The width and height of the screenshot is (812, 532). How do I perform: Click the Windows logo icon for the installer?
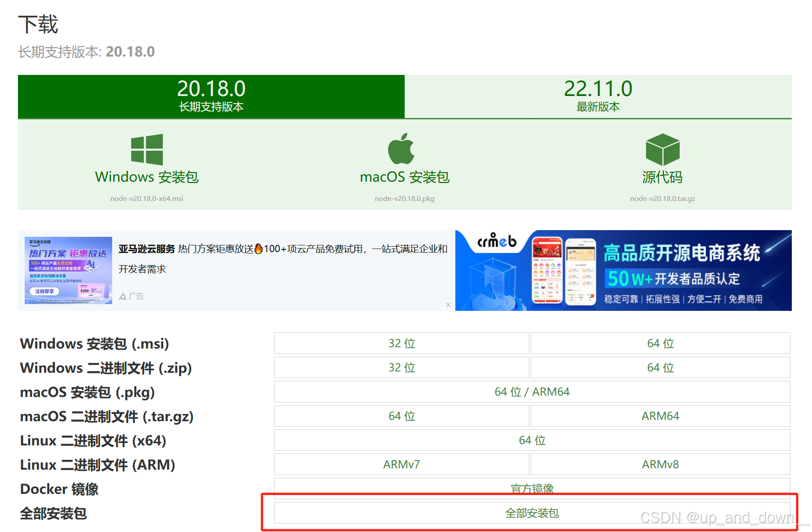pyautogui.click(x=146, y=150)
